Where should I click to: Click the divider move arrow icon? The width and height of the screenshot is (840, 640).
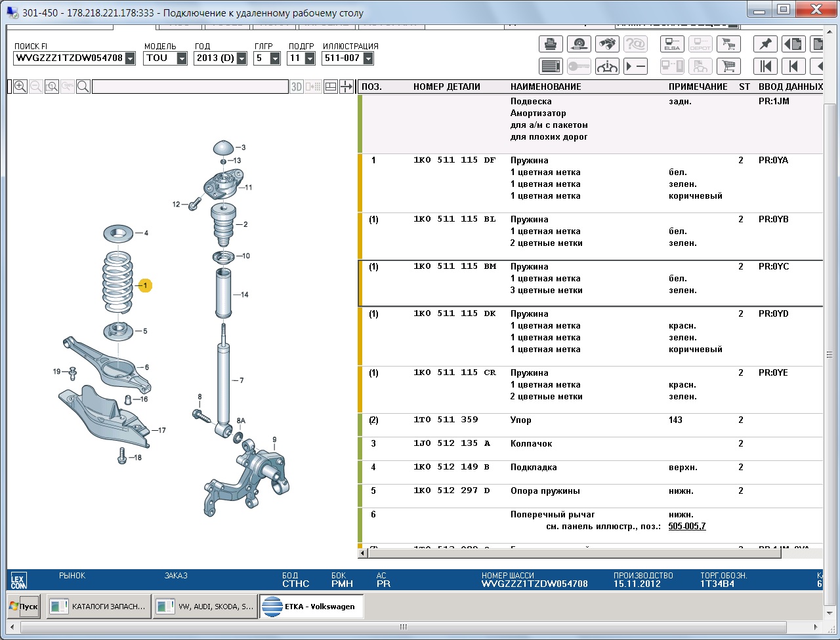click(x=346, y=87)
